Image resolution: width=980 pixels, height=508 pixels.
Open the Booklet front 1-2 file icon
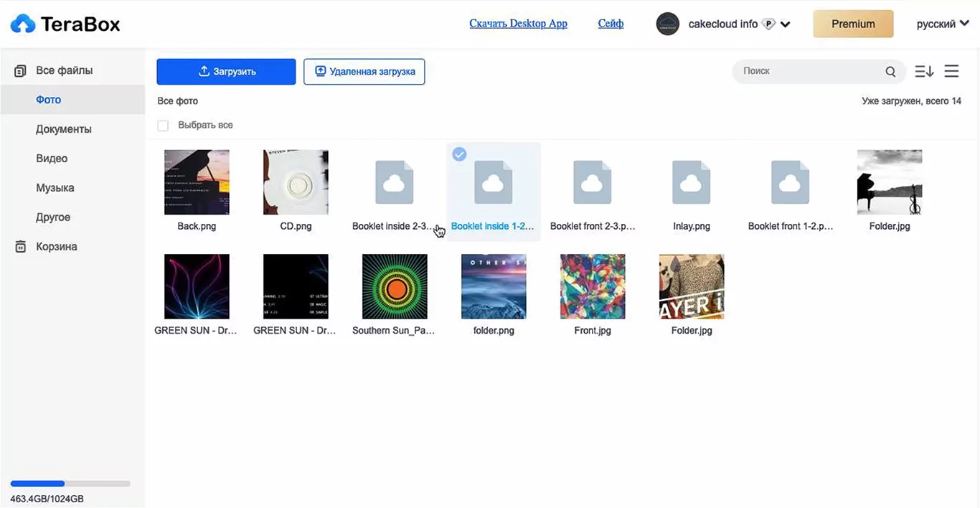[791, 182]
